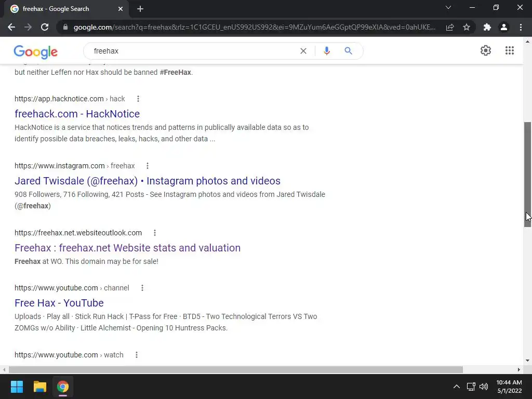
Task: Open the Windows Start menu
Action: tap(17, 387)
